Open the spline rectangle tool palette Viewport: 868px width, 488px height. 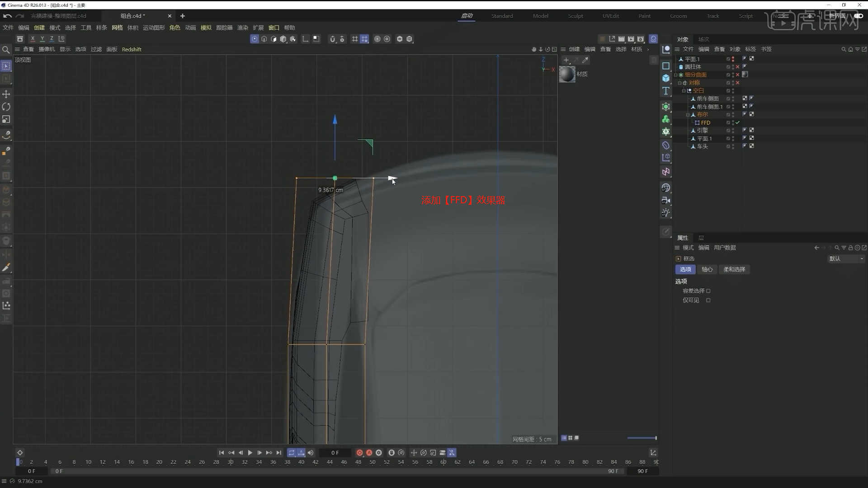(666, 66)
